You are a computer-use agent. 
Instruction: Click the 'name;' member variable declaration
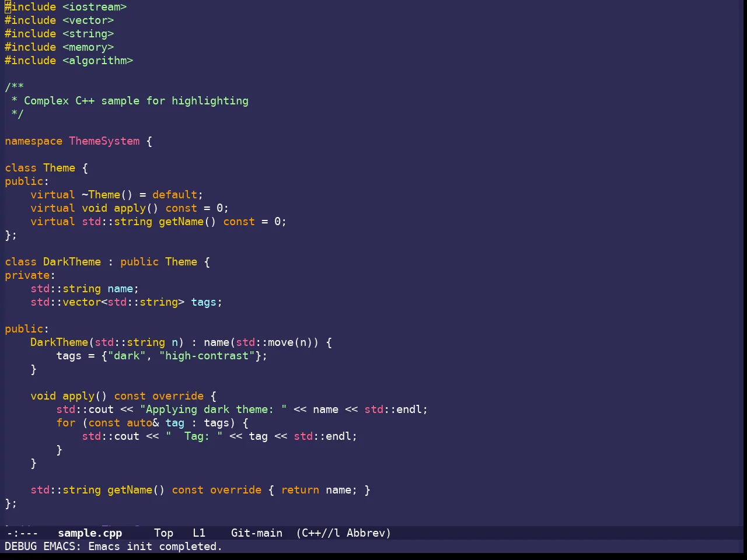(123, 289)
